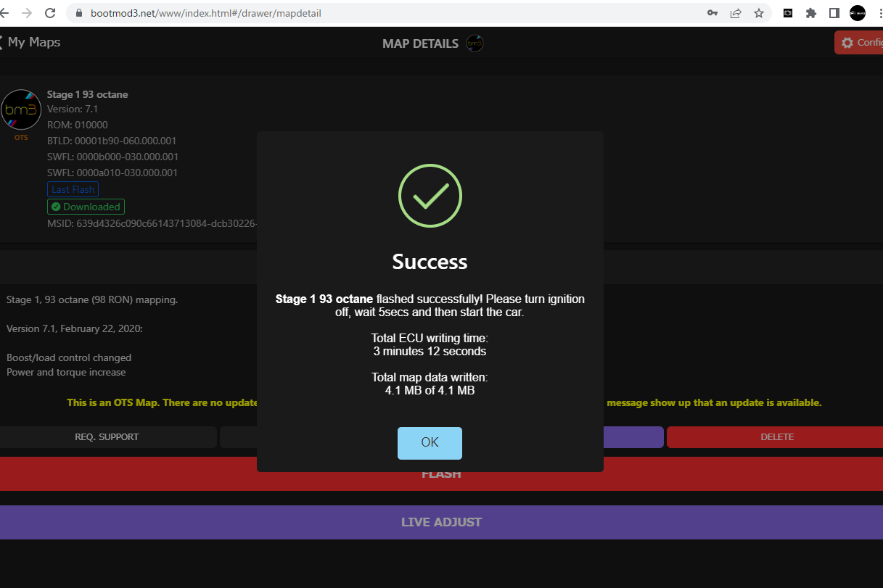883x588 pixels.
Task: Click the MSID identifier text
Action: pos(152,223)
